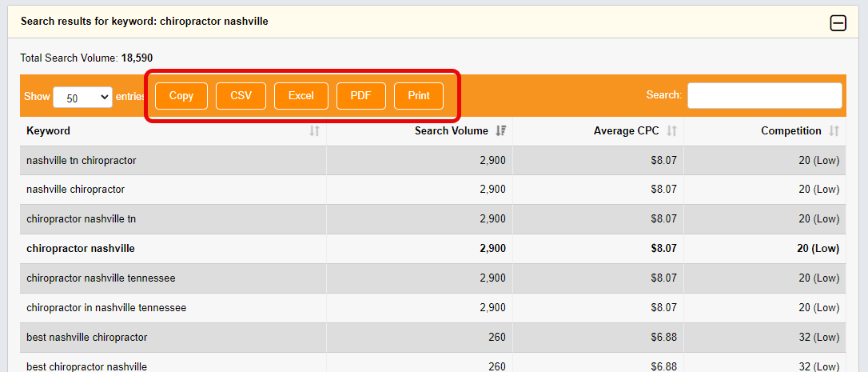This screenshot has width=868, height=372.
Task: Click the bold 'chiropractor nashville' keyword
Action: point(80,249)
